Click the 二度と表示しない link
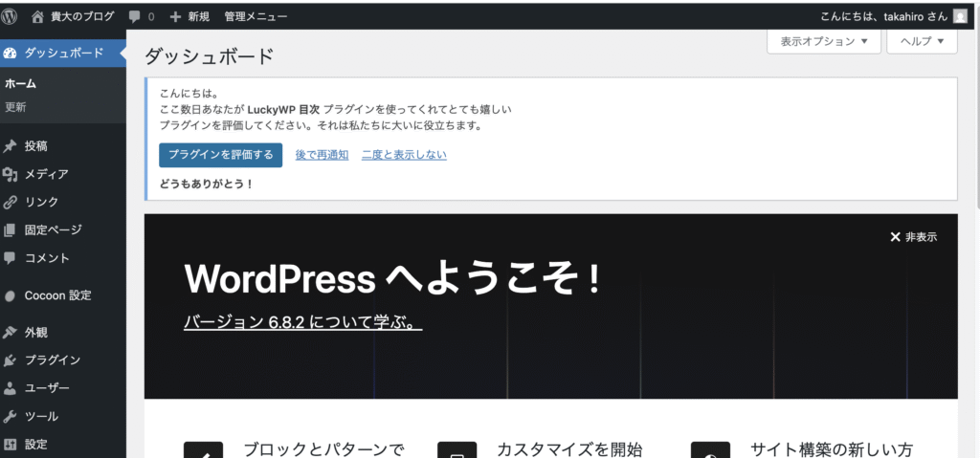Image resolution: width=980 pixels, height=458 pixels. 405,155
